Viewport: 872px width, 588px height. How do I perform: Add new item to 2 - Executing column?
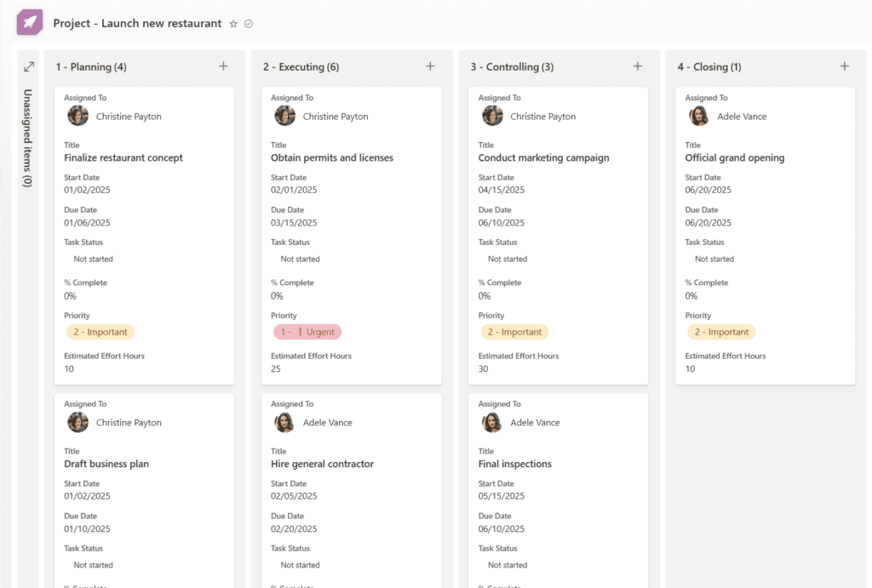pos(430,66)
